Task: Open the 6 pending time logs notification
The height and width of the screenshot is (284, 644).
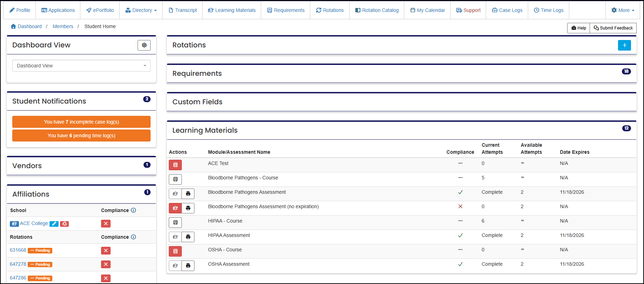Action: 81,136
